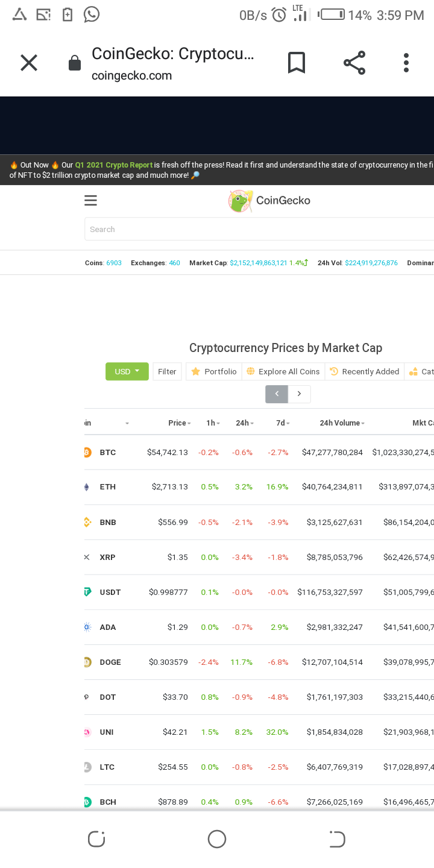Image resolution: width=434 pixels, height=868 pixels.
Task: Tap the CoinGecko gecko logo
Action: pyautogui.click(x=241, y=201)
